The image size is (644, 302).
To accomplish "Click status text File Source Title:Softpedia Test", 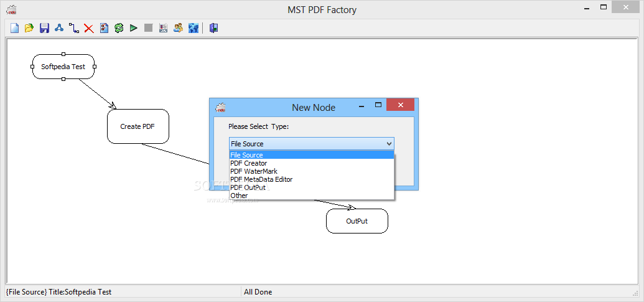I will (x=58, y=292).
